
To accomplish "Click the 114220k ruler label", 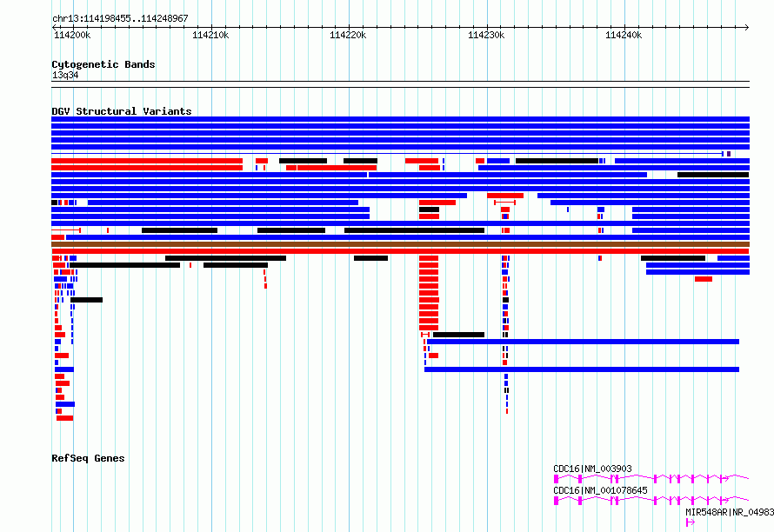I will click(348, 35).
